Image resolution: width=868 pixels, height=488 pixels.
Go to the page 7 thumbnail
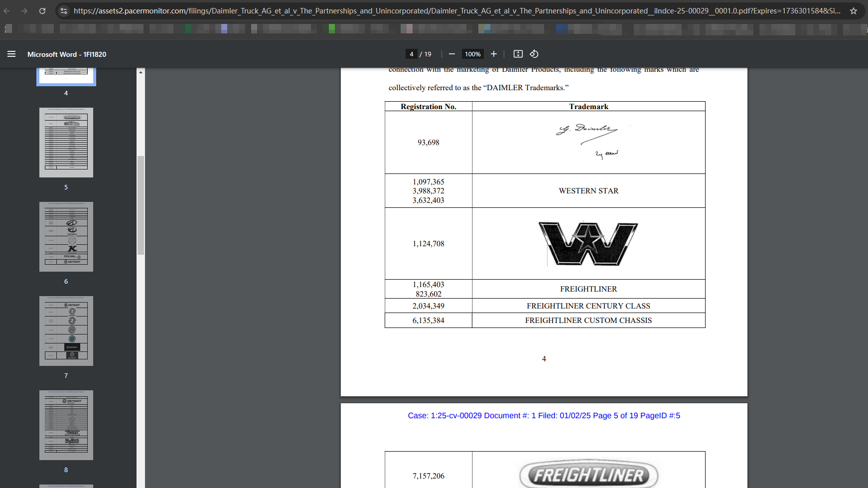[x=66, y=331]
